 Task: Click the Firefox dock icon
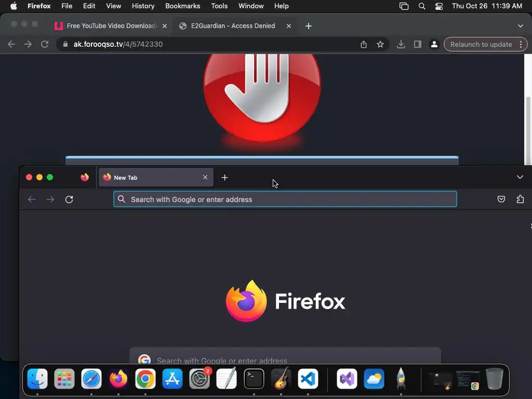[118, 379]
